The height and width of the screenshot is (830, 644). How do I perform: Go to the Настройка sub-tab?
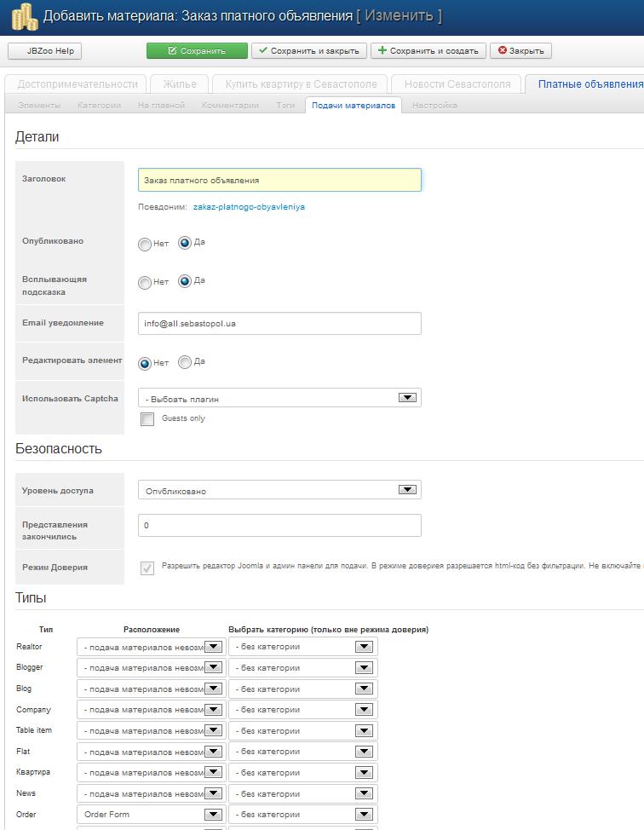click(x=434, y=106)
